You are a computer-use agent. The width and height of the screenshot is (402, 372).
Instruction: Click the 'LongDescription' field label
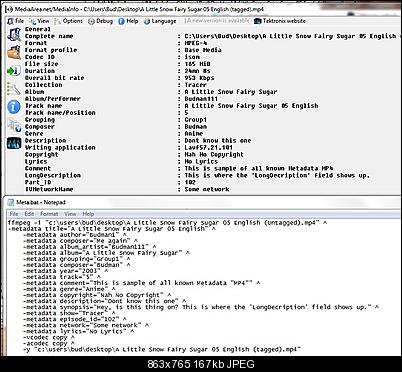coord(53,175)
